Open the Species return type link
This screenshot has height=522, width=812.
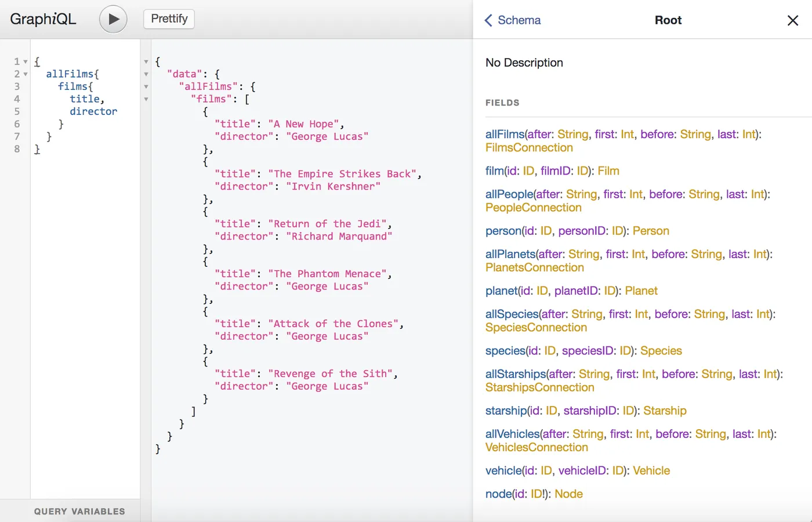661,351
